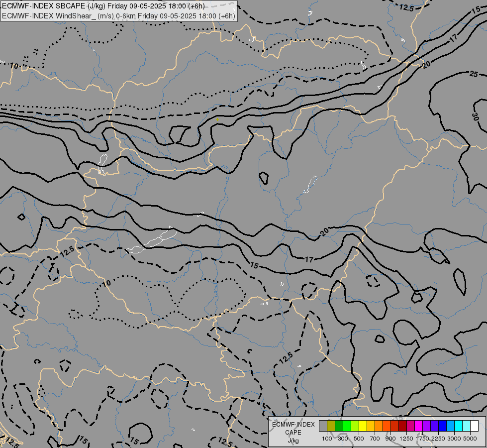Click the 25 wind shear contour label

coord(474,74)
